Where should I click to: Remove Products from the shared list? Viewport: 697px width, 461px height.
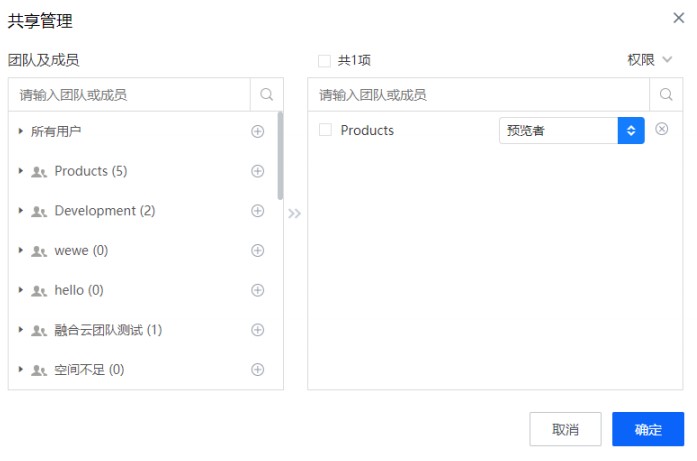[661, 129]
